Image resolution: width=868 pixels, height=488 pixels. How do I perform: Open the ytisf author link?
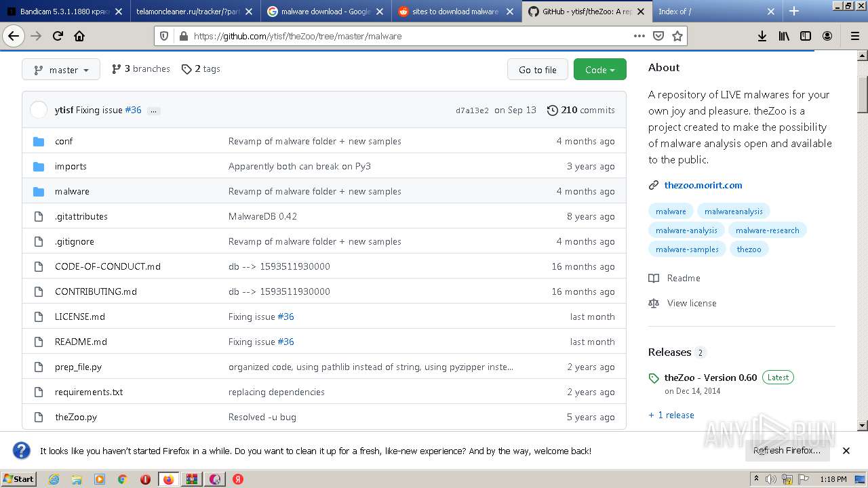coord(64,110)
